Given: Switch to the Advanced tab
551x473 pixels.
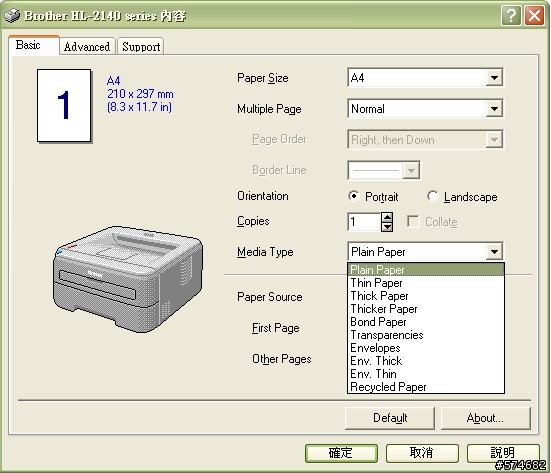Looking at the screenshot, I should (x=87, y=46).
